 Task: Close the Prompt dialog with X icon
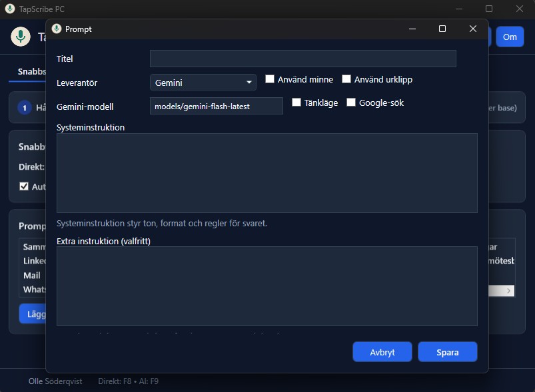pos(473,29)
